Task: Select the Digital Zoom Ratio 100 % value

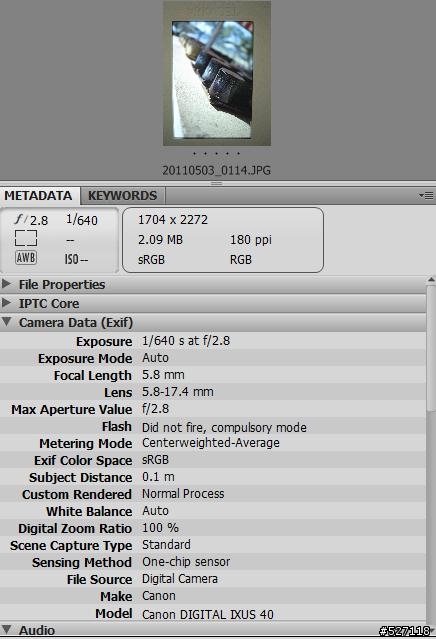Action: (160, 528)
